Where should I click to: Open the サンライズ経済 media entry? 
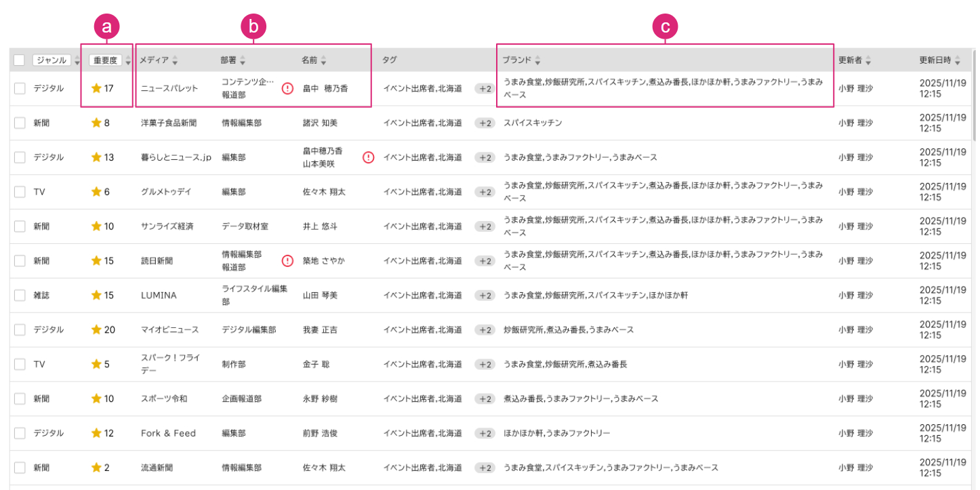(167, 226)
